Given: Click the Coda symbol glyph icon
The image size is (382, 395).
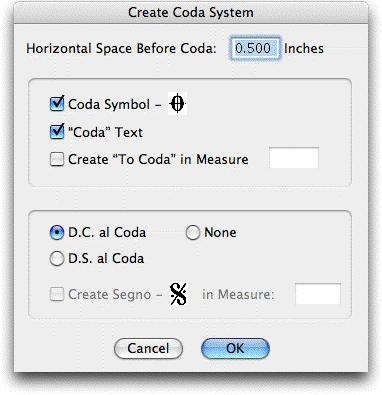Looking at the screenshot, I should point(177,104).
